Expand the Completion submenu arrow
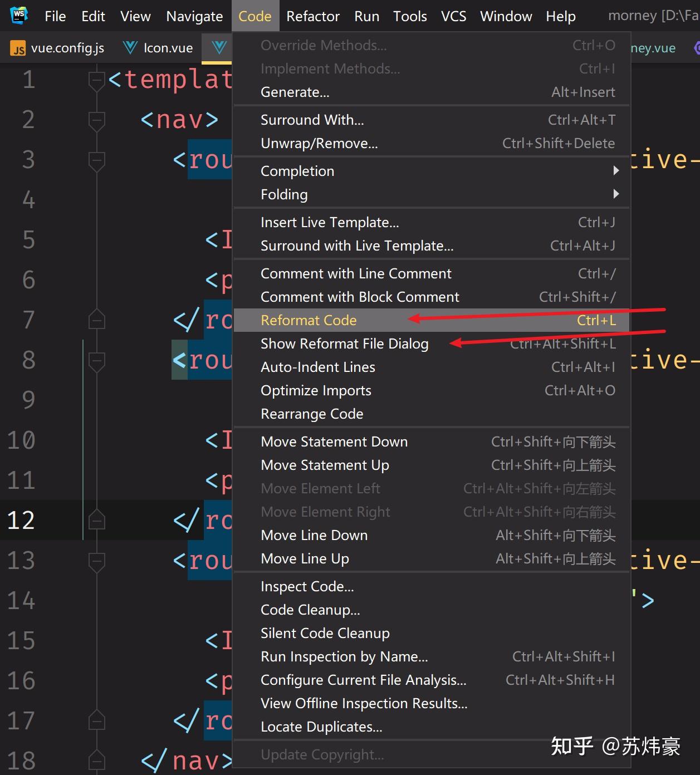700x775 pixels. (x=616, y=171)
